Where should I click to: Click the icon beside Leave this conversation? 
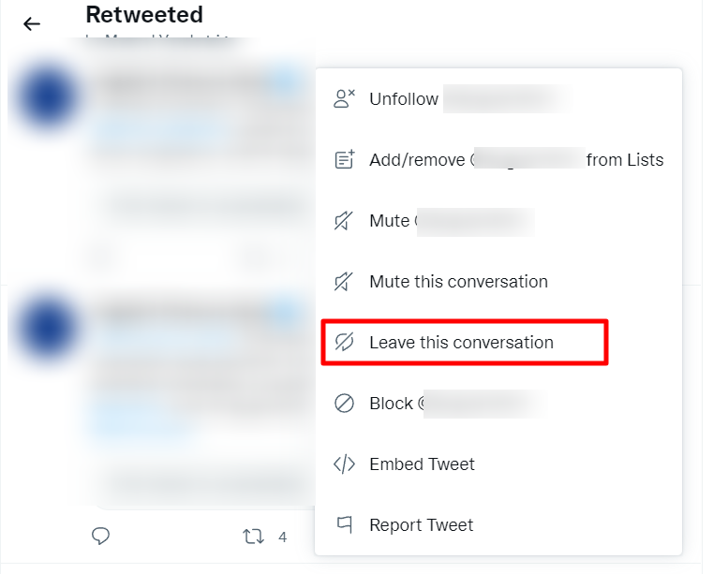pyautogui.click(x=345, y=343)
